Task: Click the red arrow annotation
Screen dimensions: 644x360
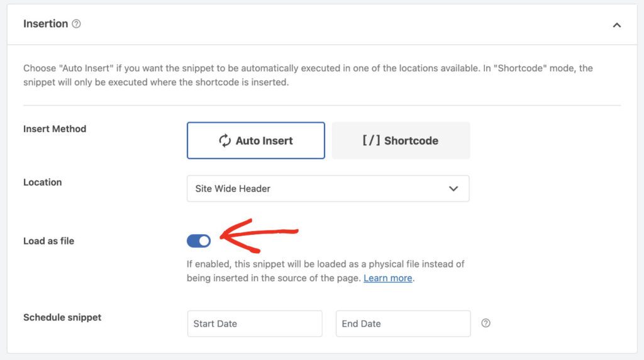Action: 259,235
